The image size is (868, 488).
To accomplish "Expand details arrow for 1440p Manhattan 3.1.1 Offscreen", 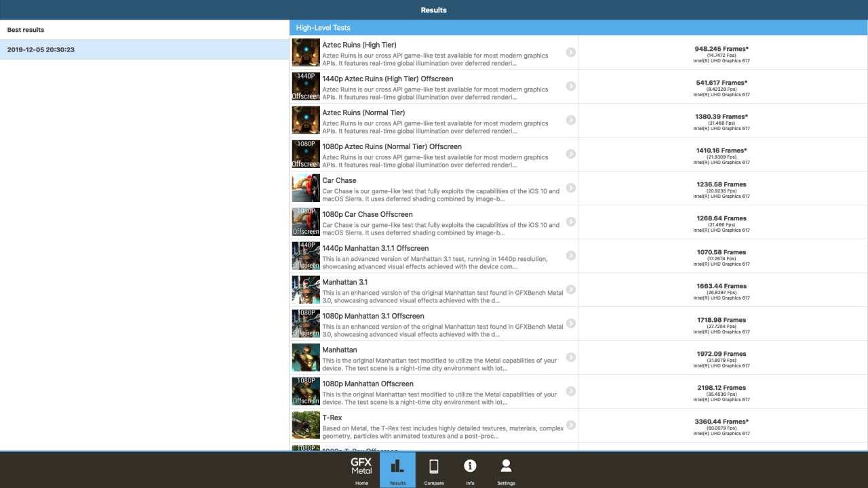I will (x=571, y=256).
